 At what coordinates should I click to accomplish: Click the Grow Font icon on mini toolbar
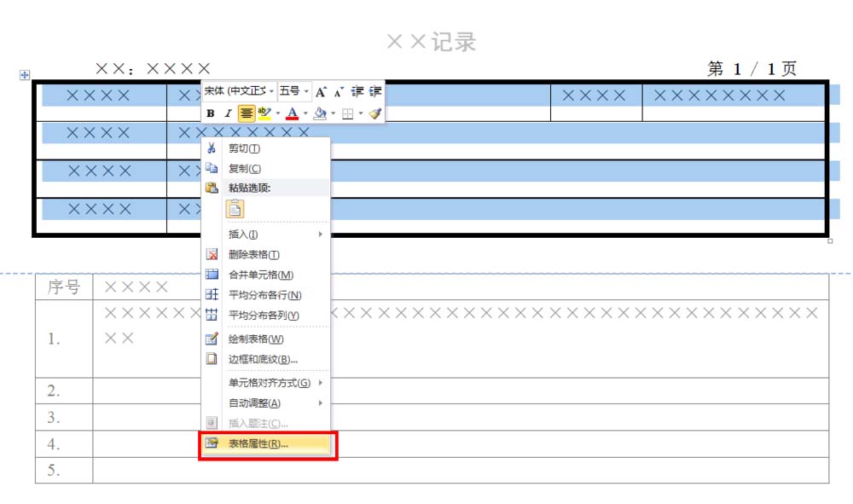point(320,91)
